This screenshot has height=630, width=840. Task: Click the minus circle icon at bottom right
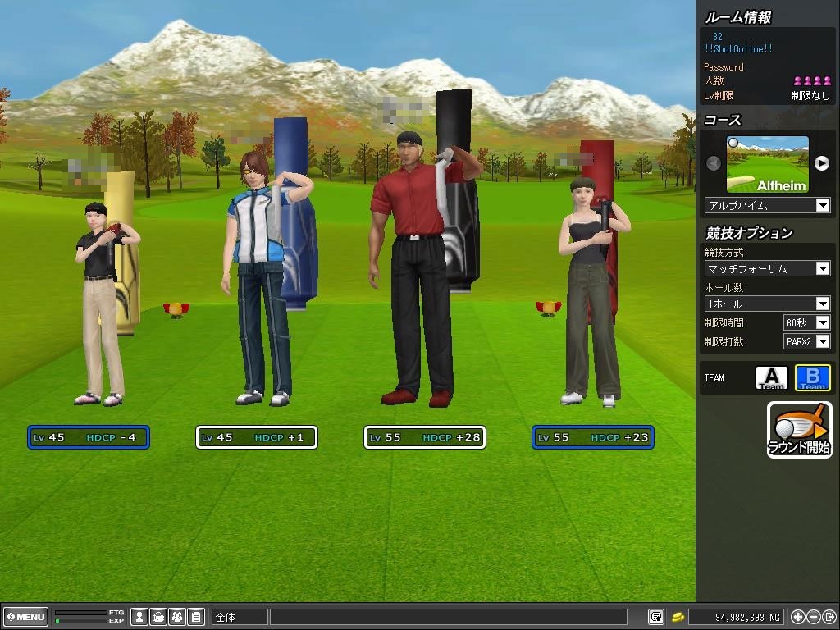(814, 616)
